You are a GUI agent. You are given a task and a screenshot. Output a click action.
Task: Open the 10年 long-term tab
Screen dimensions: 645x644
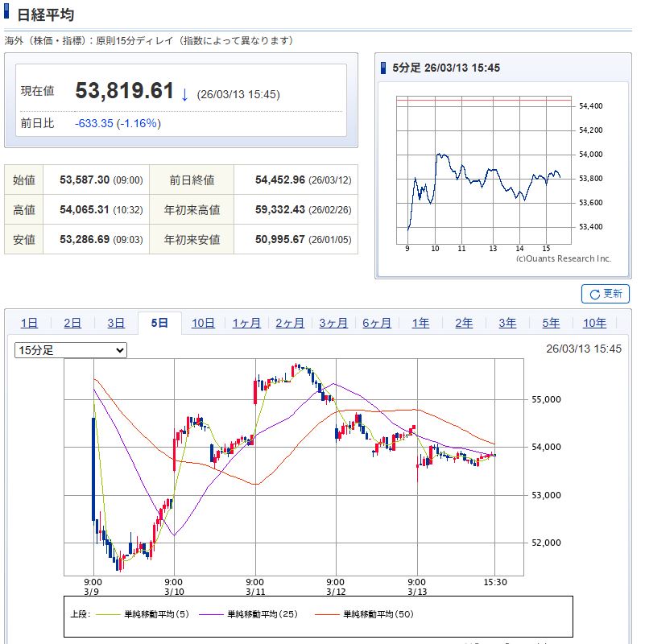[595, 323]
